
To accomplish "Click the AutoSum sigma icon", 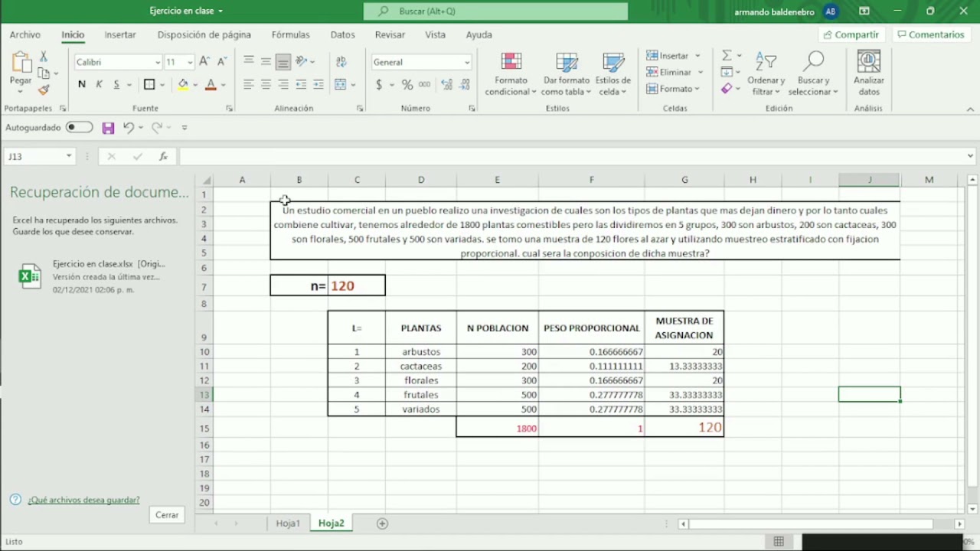I will pyautogui.click(x=727, y=56).
